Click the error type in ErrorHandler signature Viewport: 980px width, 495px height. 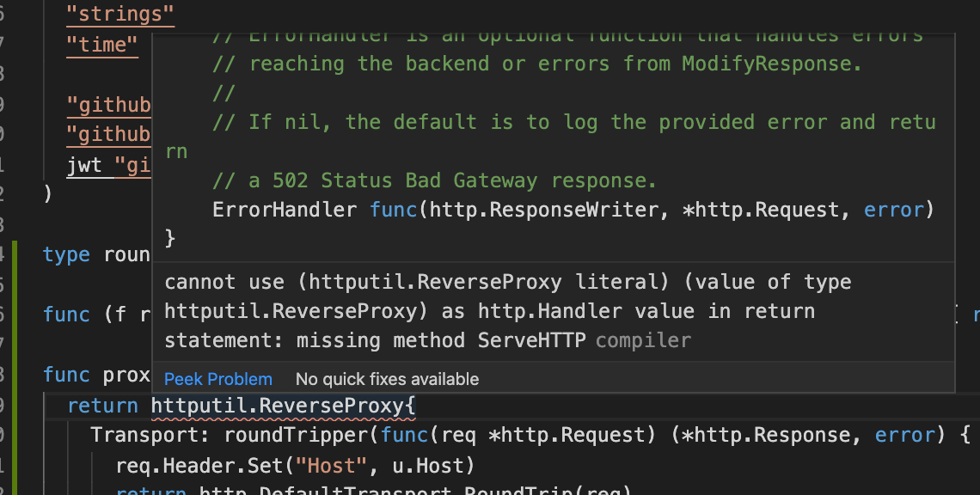pyautogui.click(x=893, y=209)
